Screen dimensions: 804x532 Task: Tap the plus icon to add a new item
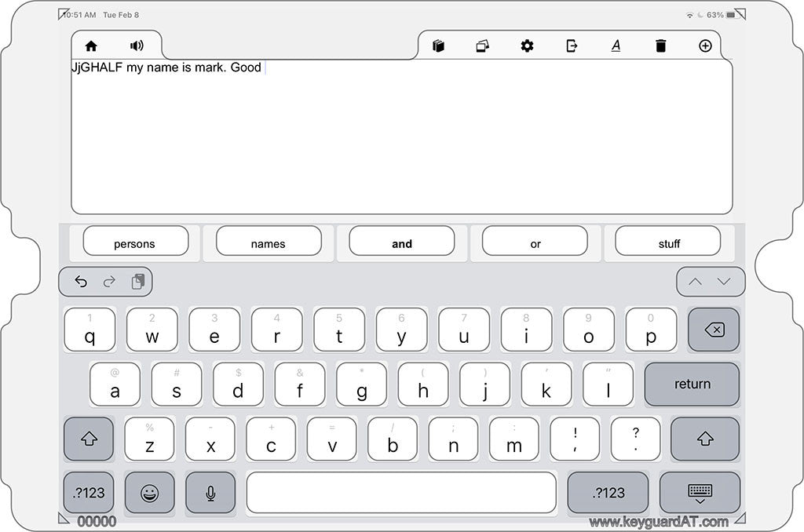coord(704,46)
